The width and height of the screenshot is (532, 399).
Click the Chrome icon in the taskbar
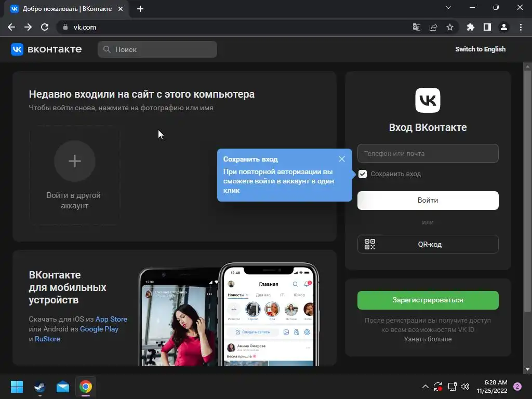coord(86,387)
